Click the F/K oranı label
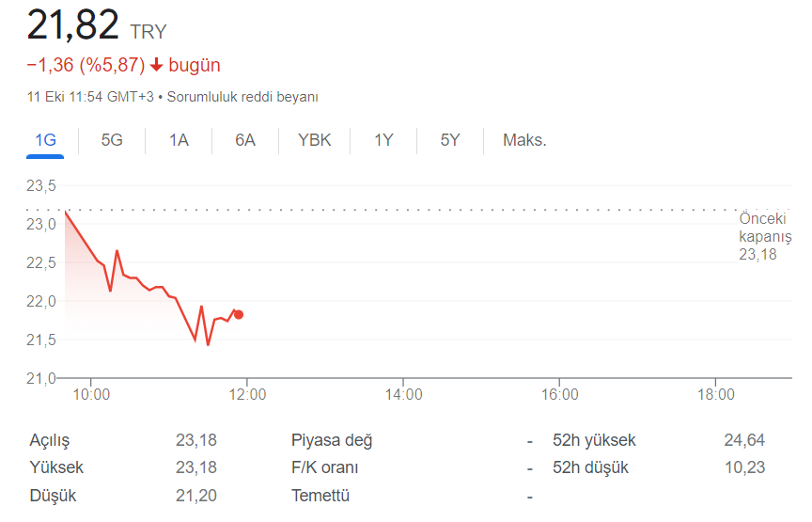 pyautogui.click(x=324, y=467)
